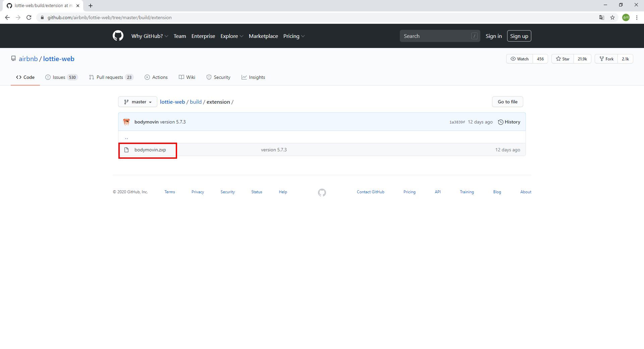
Task: Open a new browser tab with plus
Action: 91,6
